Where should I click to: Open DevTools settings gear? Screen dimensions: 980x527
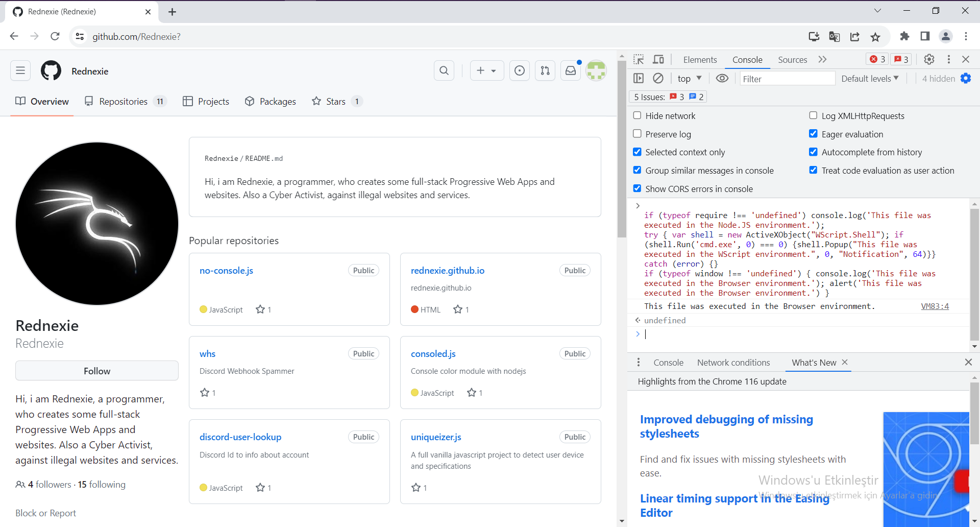coord(929,59)
